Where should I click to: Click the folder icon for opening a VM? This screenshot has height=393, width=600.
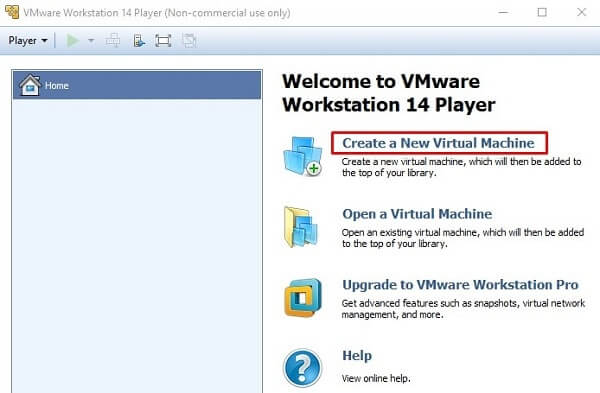[301, 227]
